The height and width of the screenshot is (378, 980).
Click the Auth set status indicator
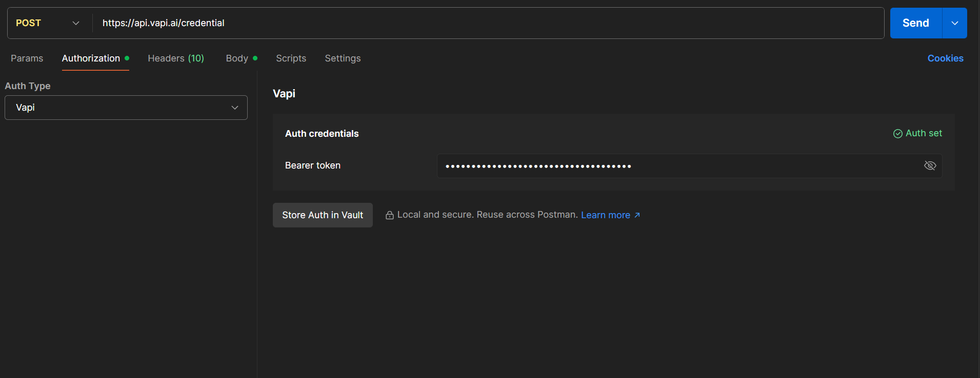coord(917,133)
